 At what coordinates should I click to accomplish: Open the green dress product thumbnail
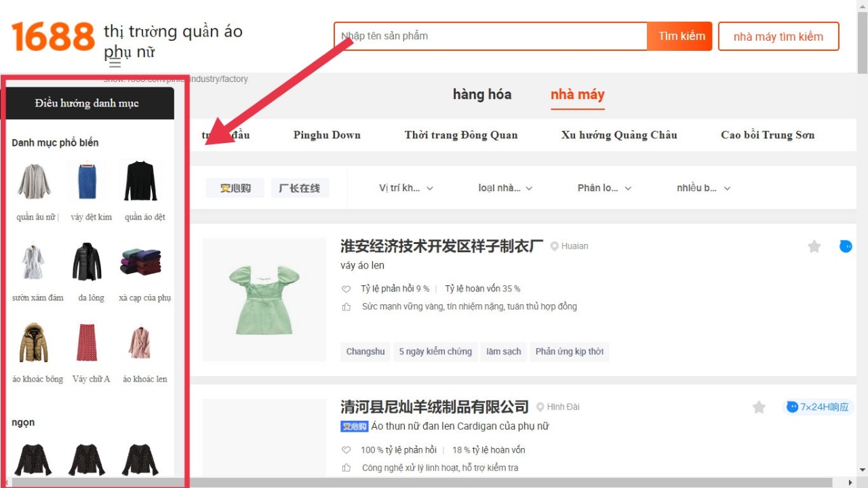264,300
